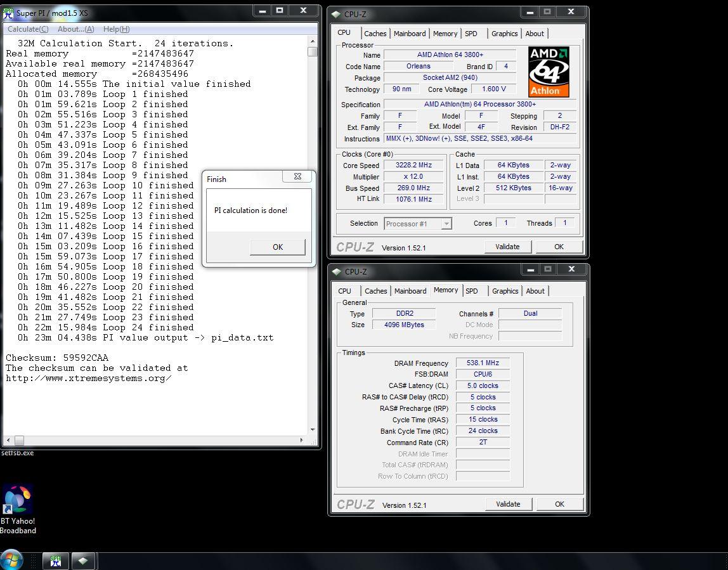Switch to Memory tab in top CPU-Z
The height and width of the screenshot is (570, 728).
(445, 34)
